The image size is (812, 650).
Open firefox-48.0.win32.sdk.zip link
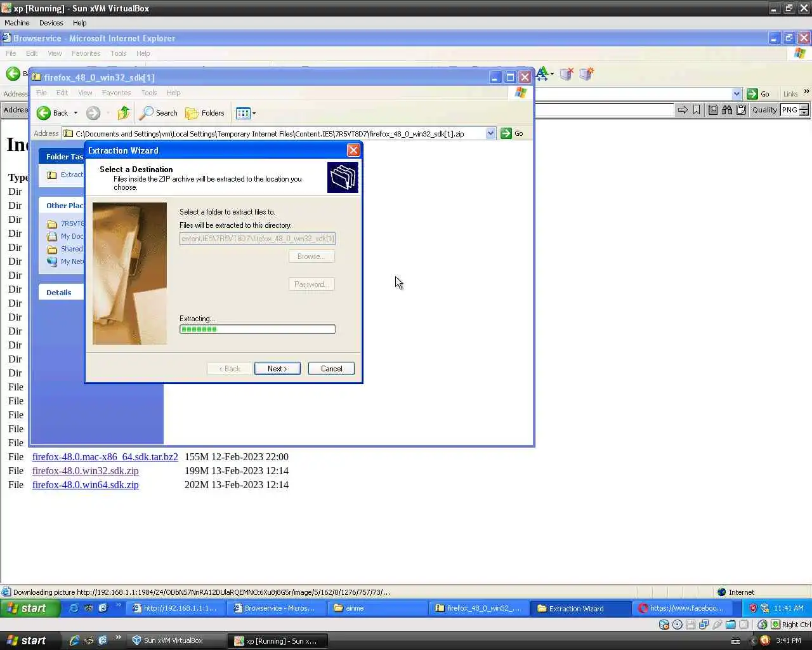tap(86, 471)
